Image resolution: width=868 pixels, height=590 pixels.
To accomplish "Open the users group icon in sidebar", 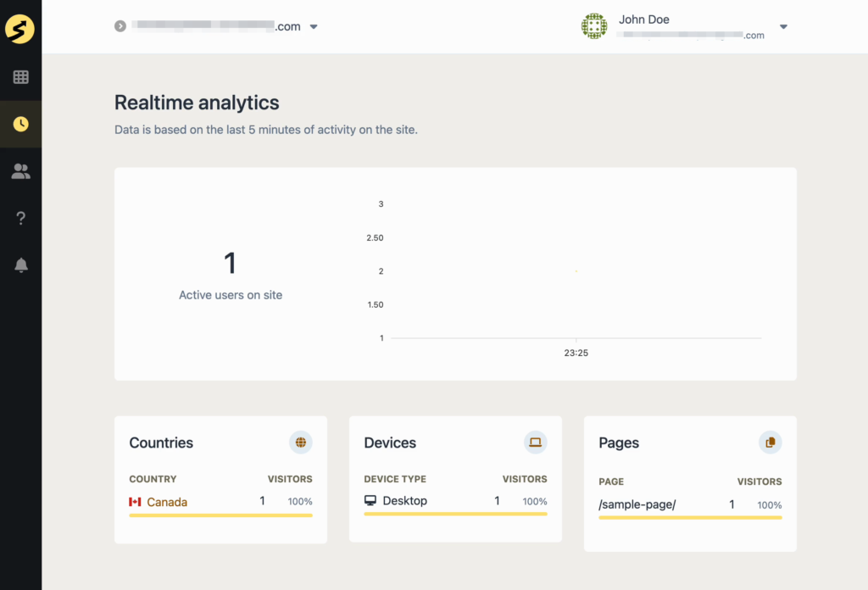I will 21,171.
